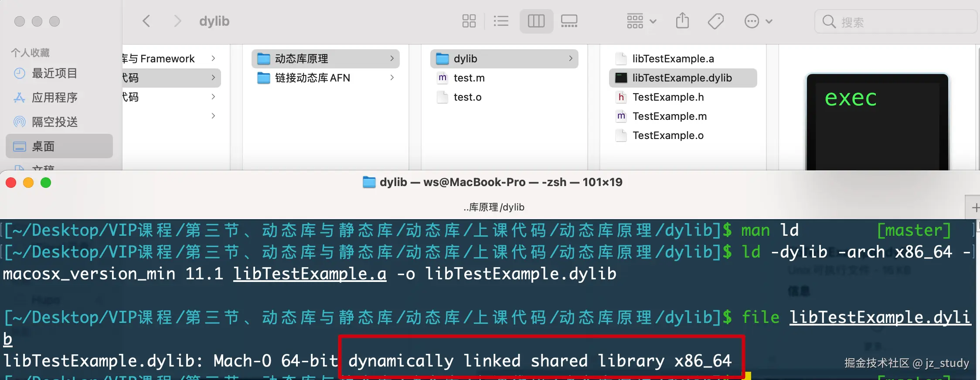The height and width of the screenshot is (380, 980).
Task: Select the TestExample.h file
Action: 683,97
